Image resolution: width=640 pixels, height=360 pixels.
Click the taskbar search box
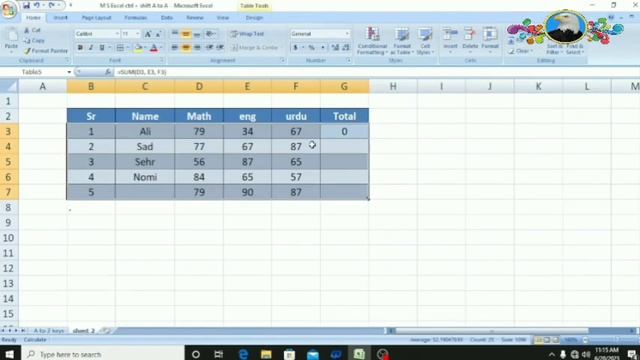pyautogui.click(x=102, y=354)
